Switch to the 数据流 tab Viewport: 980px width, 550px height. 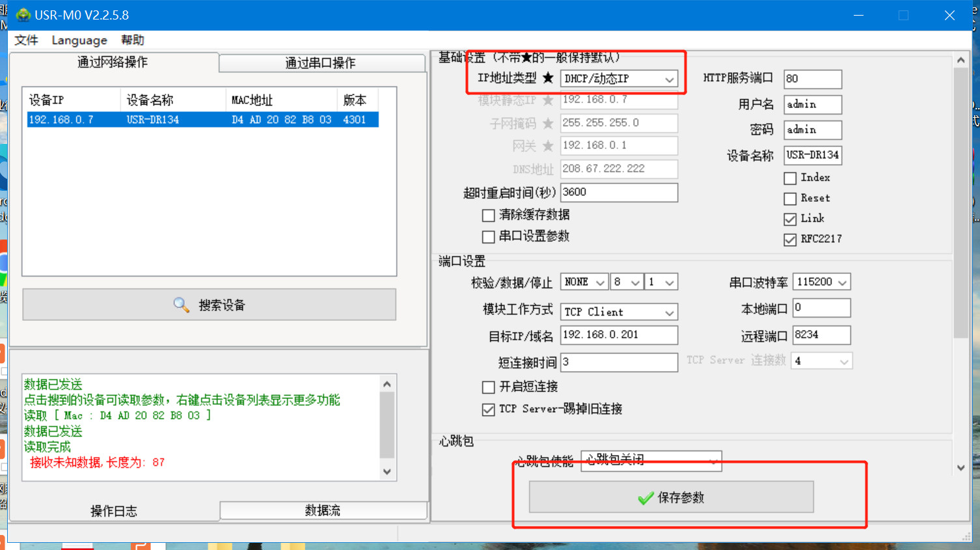point(323,510)
